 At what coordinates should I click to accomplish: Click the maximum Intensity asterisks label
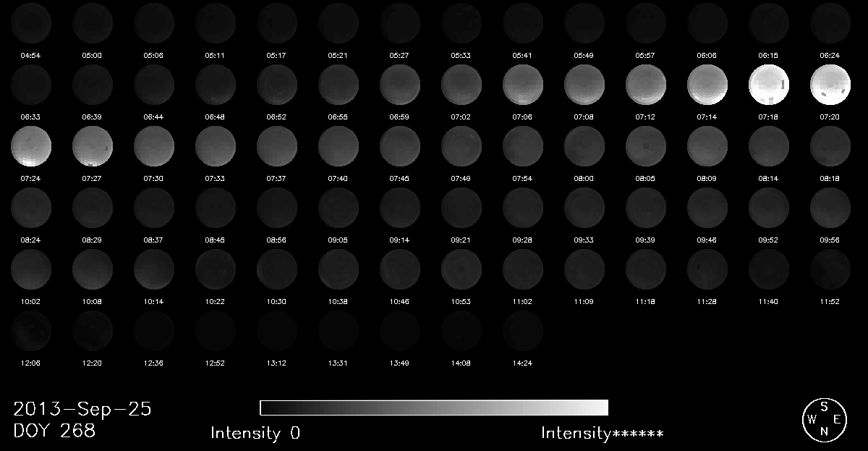pos(602,434)
